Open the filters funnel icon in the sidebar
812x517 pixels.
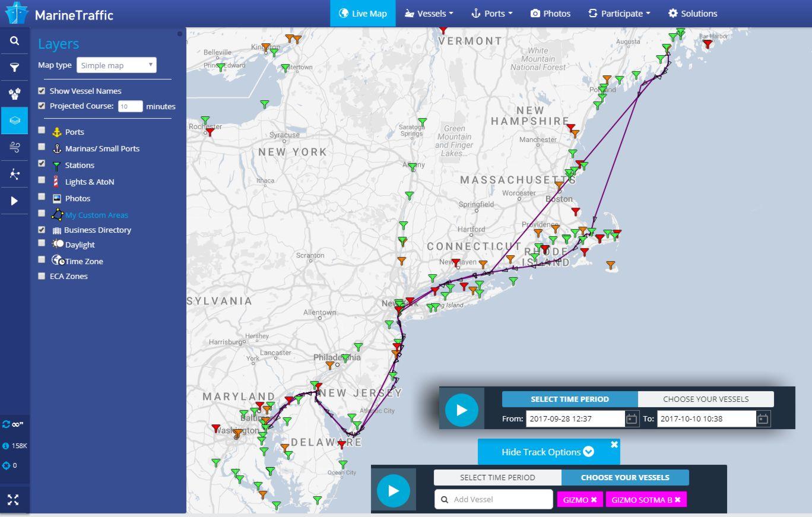click(x=14, y=68)
